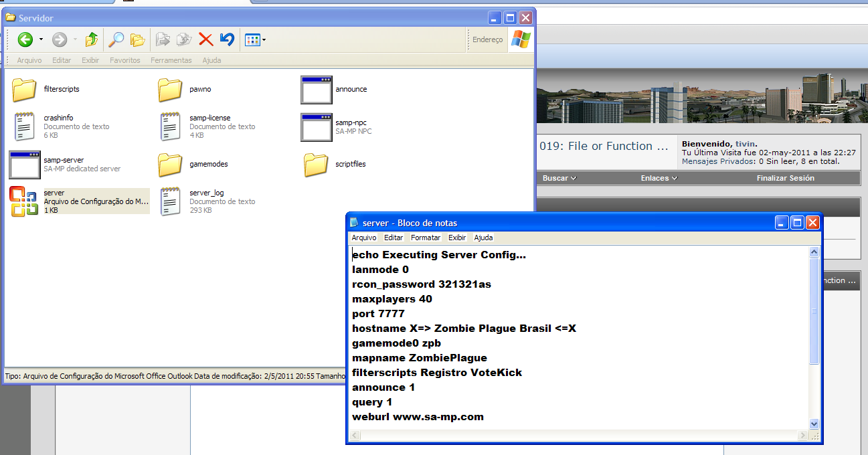868x455 pixels.
Task: Place cursor on filterscripts Registro VoteKick line
Action: pyautogui.click(x=437, y=373)
